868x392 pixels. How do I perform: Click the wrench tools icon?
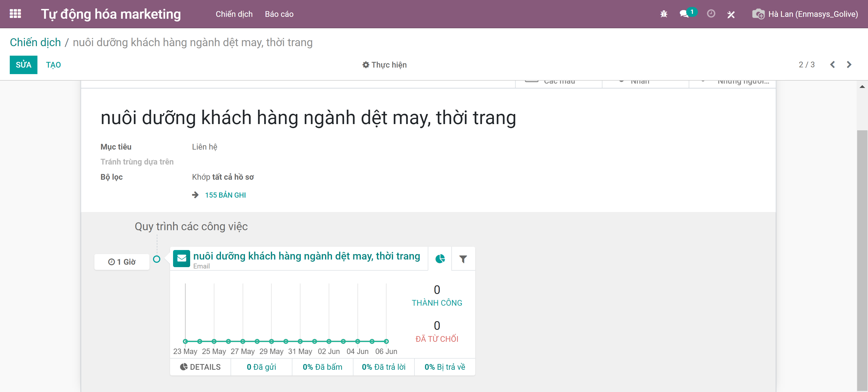(731, 14)
